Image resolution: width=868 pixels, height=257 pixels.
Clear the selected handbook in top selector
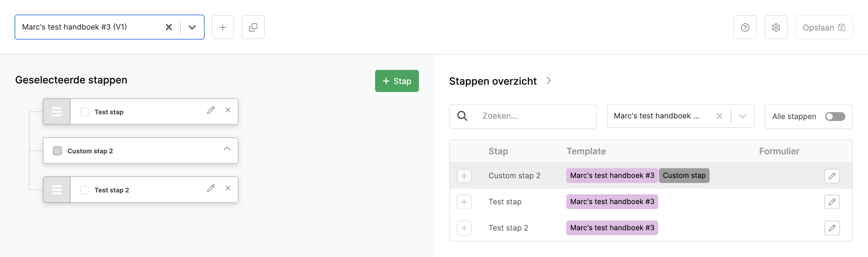[169, 27]
